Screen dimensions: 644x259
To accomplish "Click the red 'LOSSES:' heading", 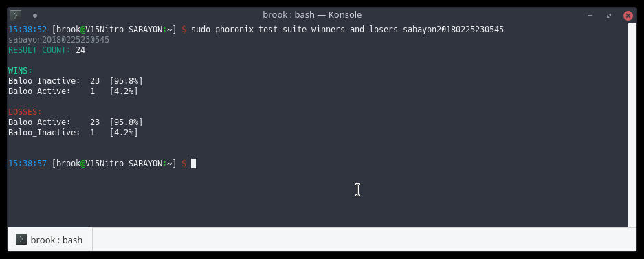I will tap(25, 112).
